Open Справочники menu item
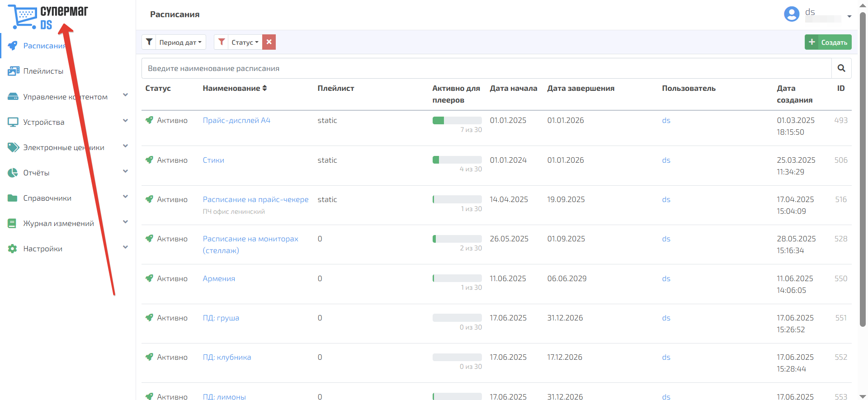Screen dimensions: 868x400 47,198
